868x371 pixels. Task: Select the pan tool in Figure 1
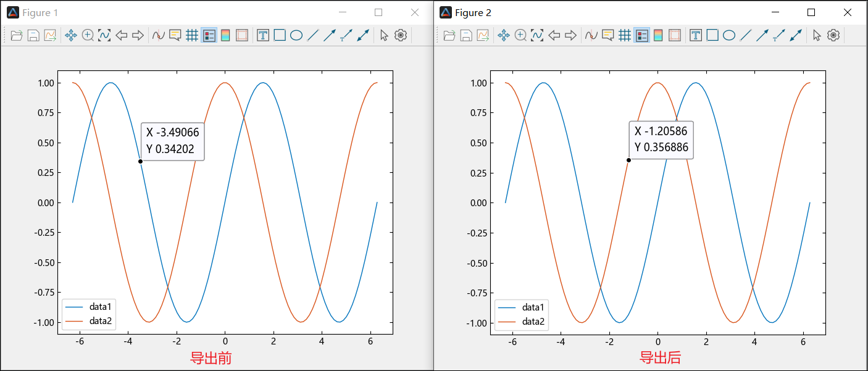[x=71, y=35]
